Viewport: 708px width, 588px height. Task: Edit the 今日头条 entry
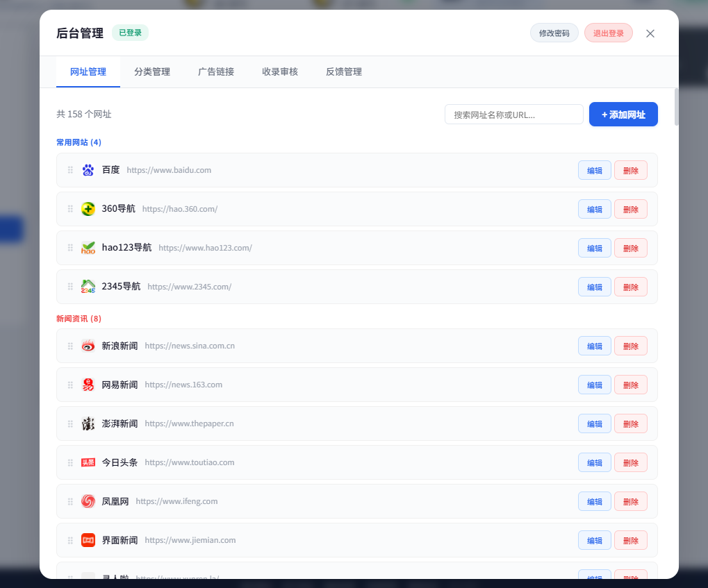point(595,462)
